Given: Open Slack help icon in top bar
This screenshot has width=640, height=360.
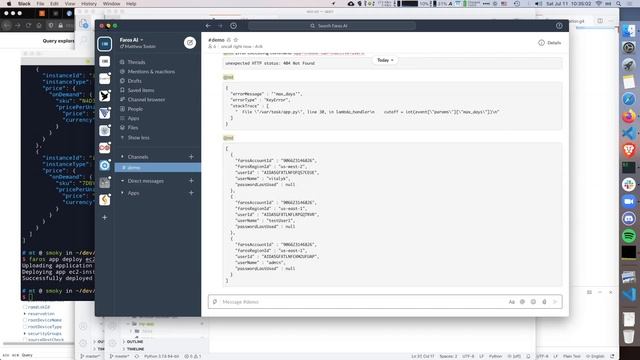Looking at the screenshot, I should [559, 26].
